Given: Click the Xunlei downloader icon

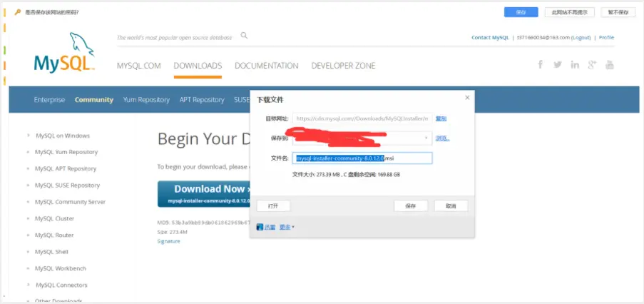Looking at the screenshot, I should click(x=260, y=227).
